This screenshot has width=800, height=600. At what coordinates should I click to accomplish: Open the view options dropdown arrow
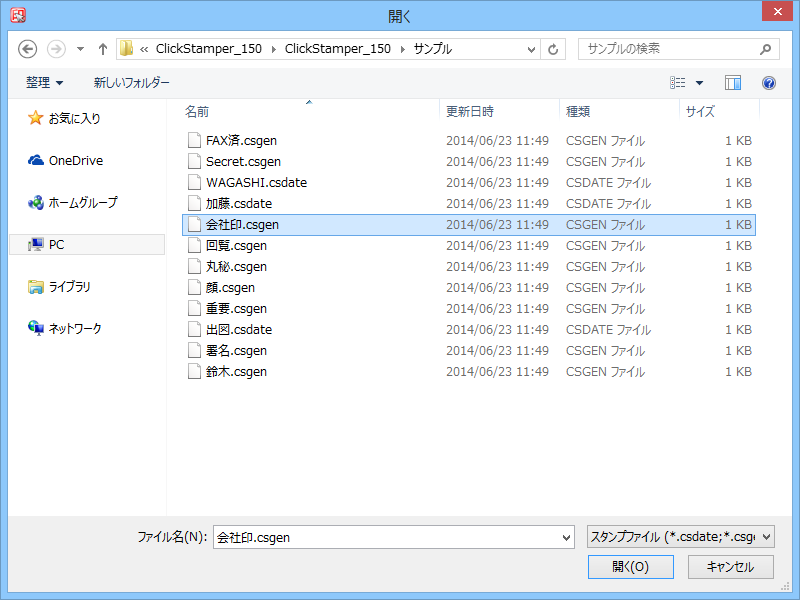(699, 83)
